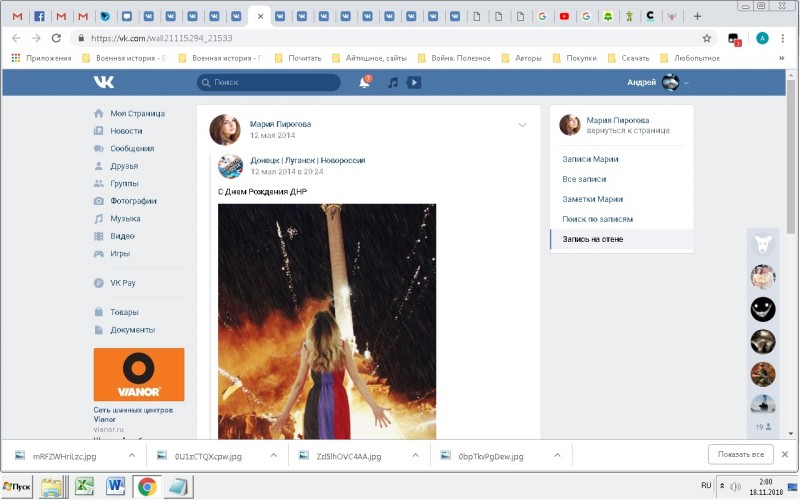Reload the page with the refresh icon
Image resolution: width=800 pixels, height=500 pixels.
coord(57,38)
